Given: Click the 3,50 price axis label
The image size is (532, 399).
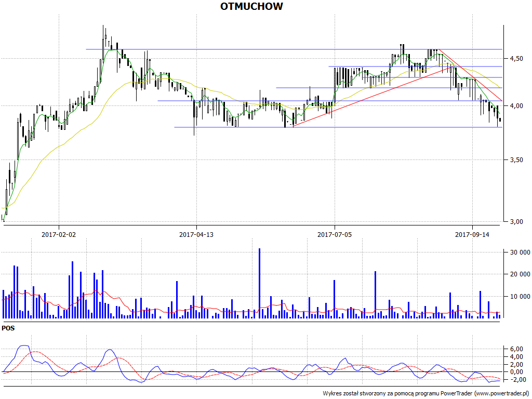Looking at the screenshot, I should pyautogui.click(x=516, y=160).
